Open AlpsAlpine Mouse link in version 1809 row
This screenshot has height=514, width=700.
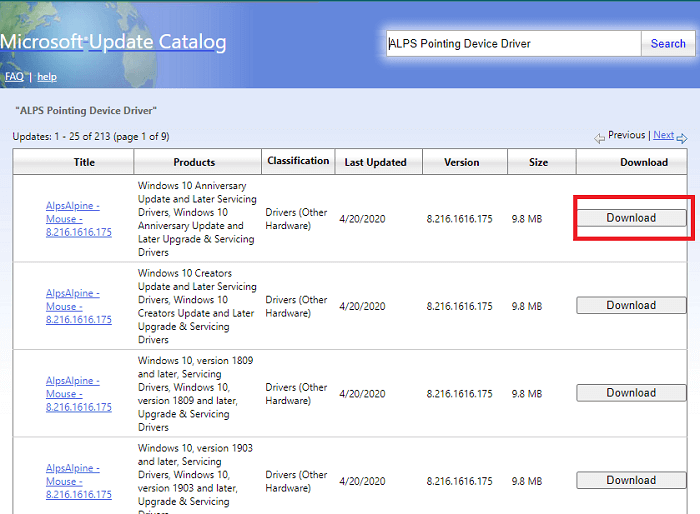click(x=78, y=394)
